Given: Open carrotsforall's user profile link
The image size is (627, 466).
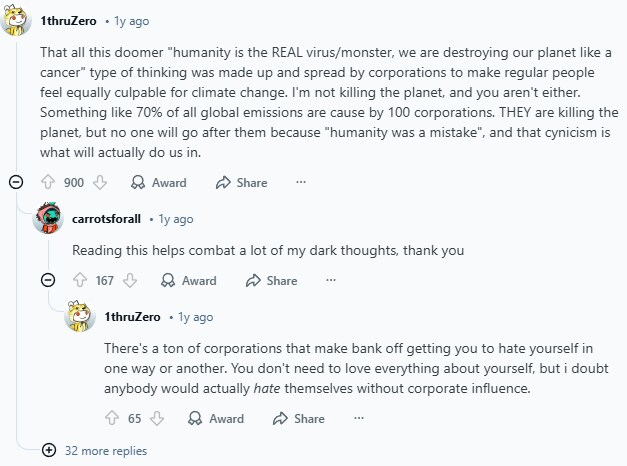Looking at the screenshot, I should 107,219.
